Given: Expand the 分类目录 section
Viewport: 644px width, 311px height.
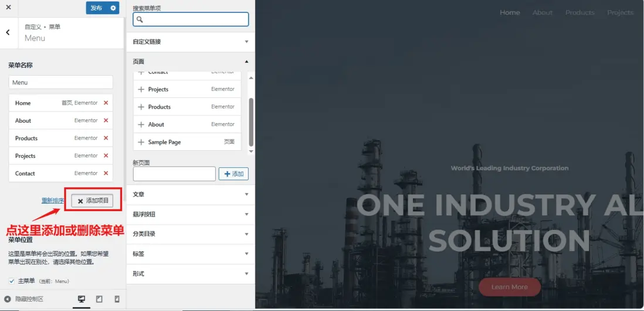Looking at the screenshot, I should click(191, 234).
